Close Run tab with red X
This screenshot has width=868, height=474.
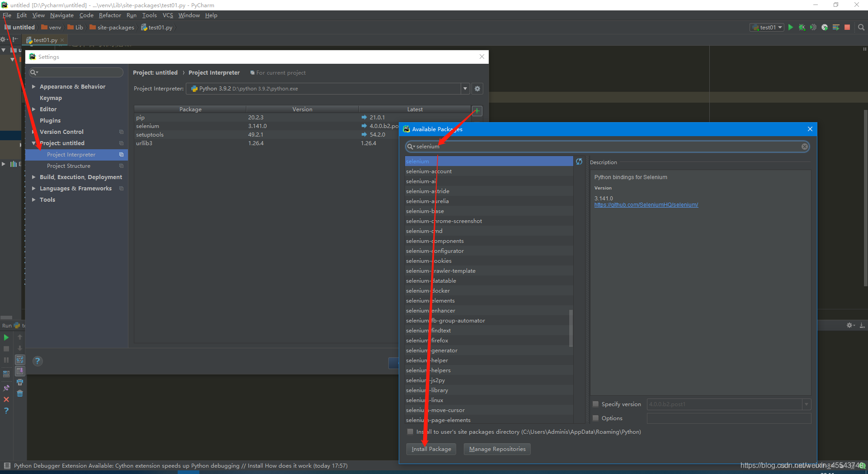tap(6, 399)
